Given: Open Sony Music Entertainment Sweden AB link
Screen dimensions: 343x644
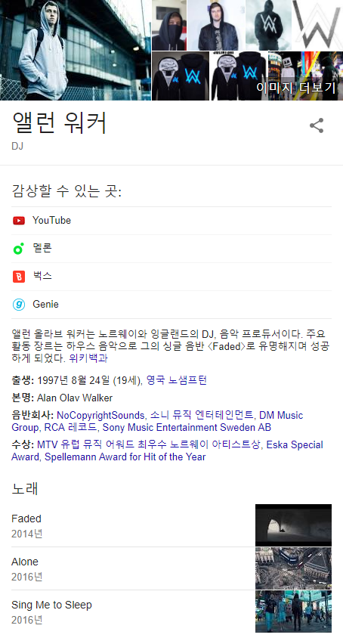Looking at the screenshot, I should (187, 428).
